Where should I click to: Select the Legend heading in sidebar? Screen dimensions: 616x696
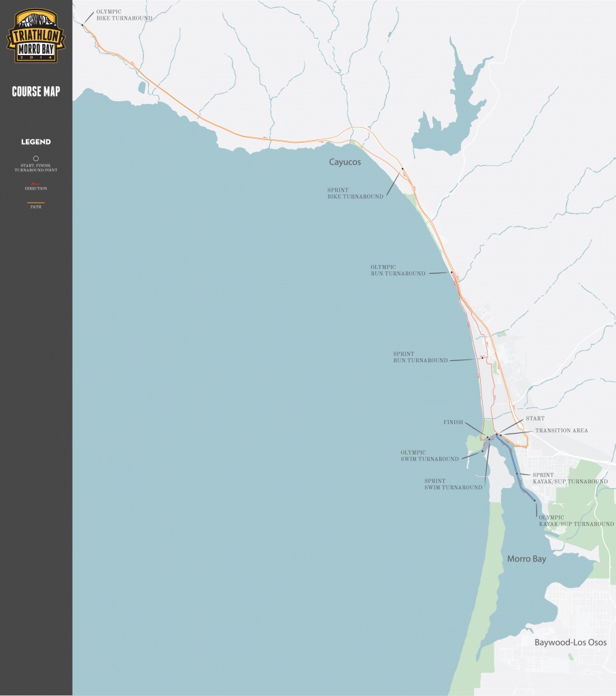coord(35,142)
